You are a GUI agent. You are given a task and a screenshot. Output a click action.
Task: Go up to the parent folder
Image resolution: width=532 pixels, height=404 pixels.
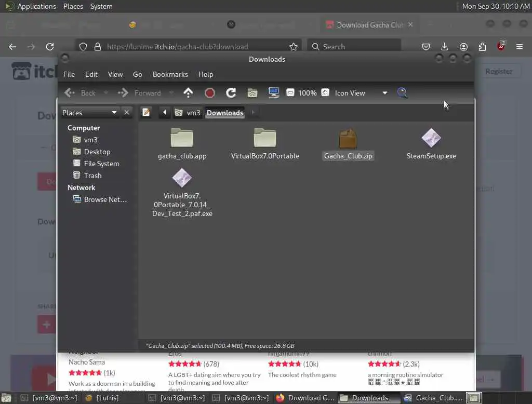[x=188, y=92]
